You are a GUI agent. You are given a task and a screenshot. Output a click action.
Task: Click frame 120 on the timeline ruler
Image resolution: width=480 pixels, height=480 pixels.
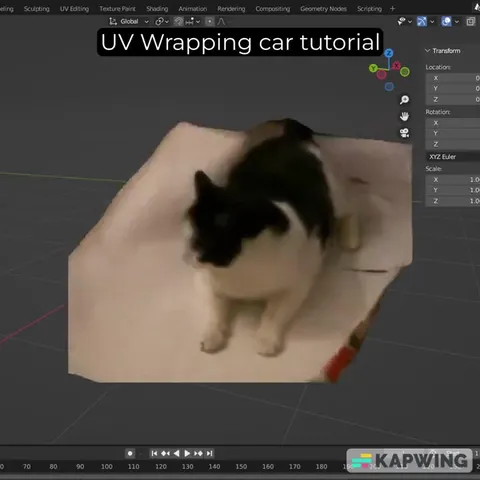pyautogui.click(x=161, y=466)
